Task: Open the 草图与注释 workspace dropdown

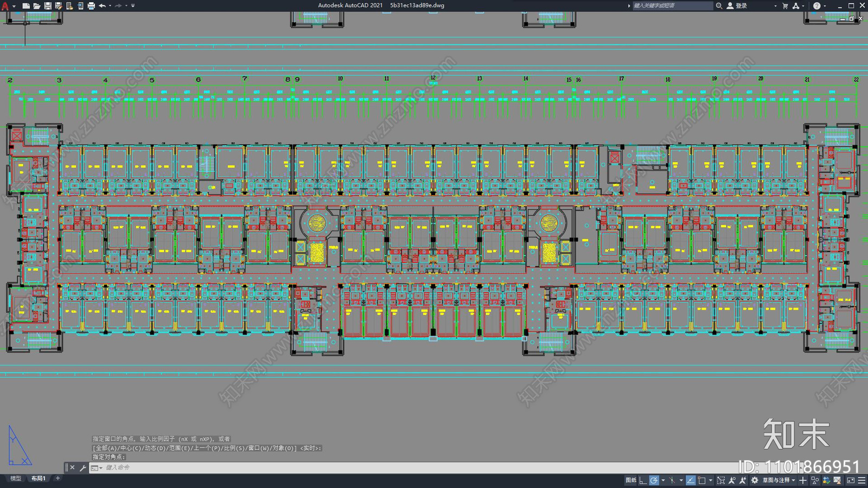Action: (778, 480)
